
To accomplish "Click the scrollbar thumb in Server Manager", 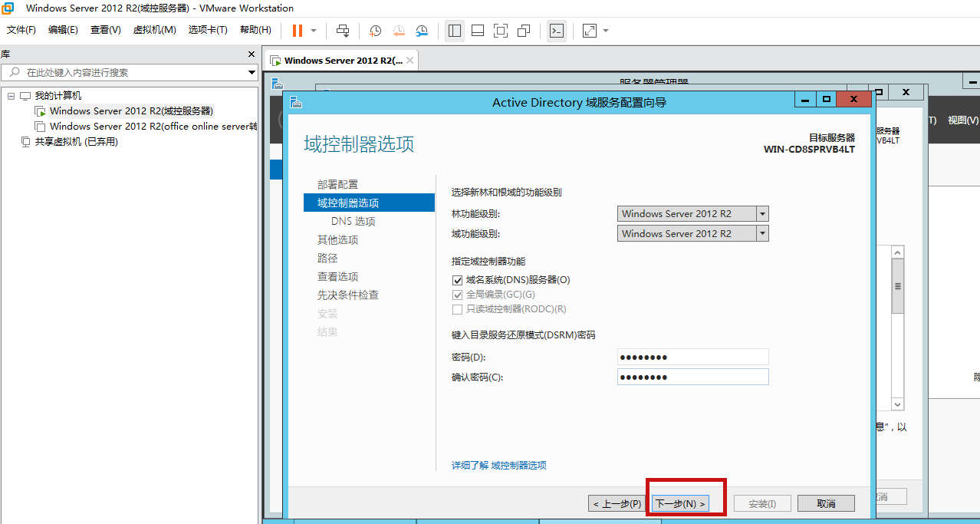I will pos(897,286).
